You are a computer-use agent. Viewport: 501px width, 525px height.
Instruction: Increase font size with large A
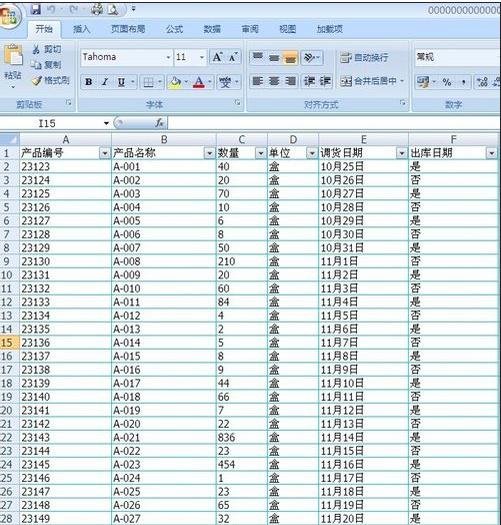[x=217, y=57]
